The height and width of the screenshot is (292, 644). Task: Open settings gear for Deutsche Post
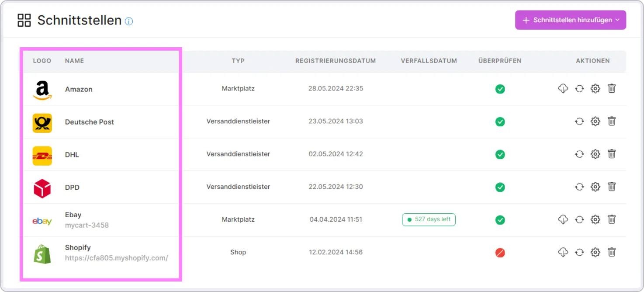click(595, 122)
